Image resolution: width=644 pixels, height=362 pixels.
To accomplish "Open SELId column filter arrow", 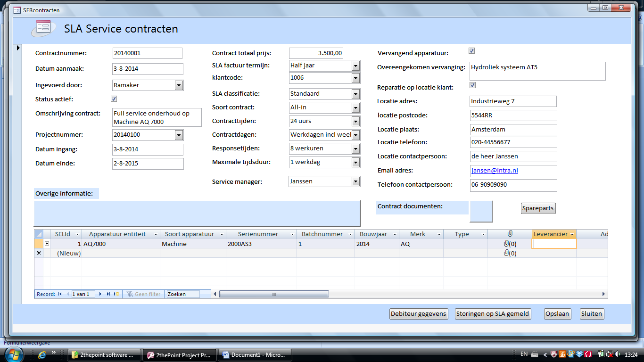I will tap(77, 234).
